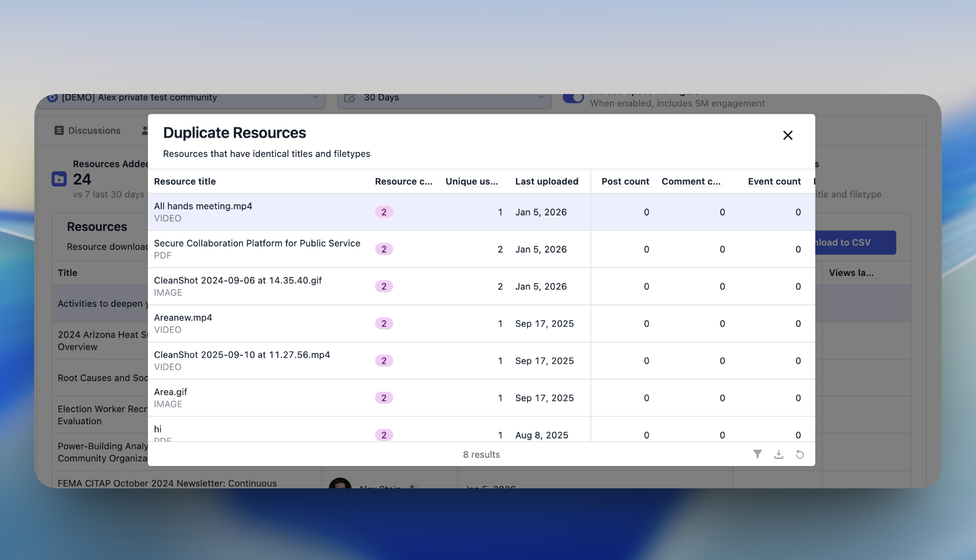Screen dimensions: 976x560
Task: Switch to the Discussions tab
Action: pos(94,131)
